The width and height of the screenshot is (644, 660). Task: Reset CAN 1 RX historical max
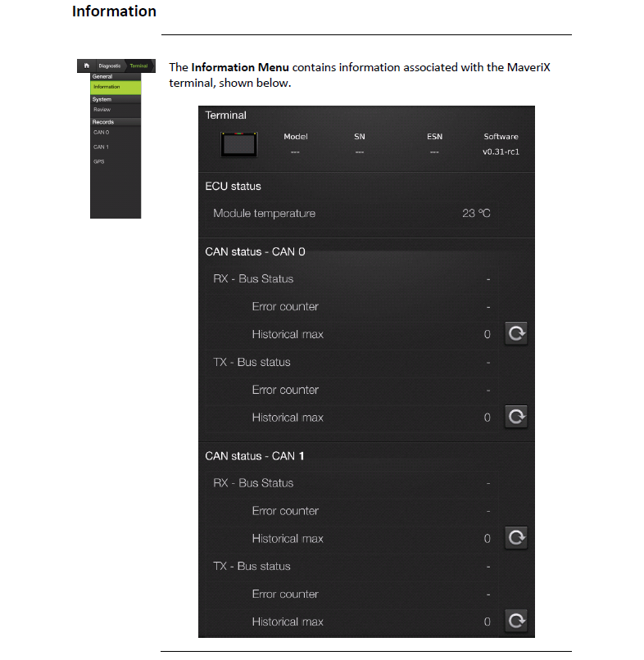[516, 538]
